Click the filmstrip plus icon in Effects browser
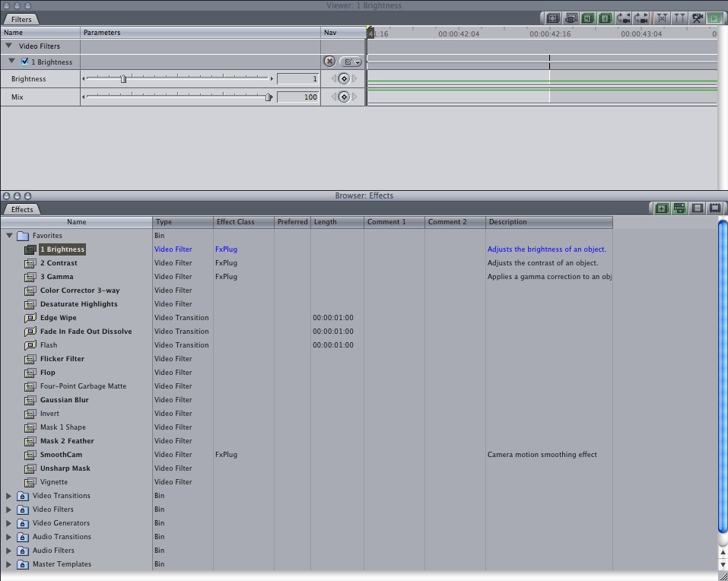Screen dimensions: 728x581 coord(662,208)
